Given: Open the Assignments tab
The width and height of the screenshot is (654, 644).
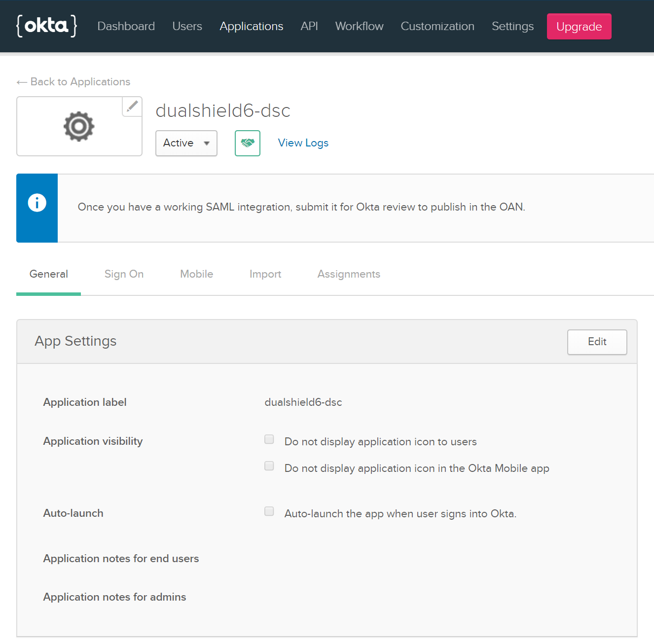Looking at the screenshot, I should pos(349,274).
